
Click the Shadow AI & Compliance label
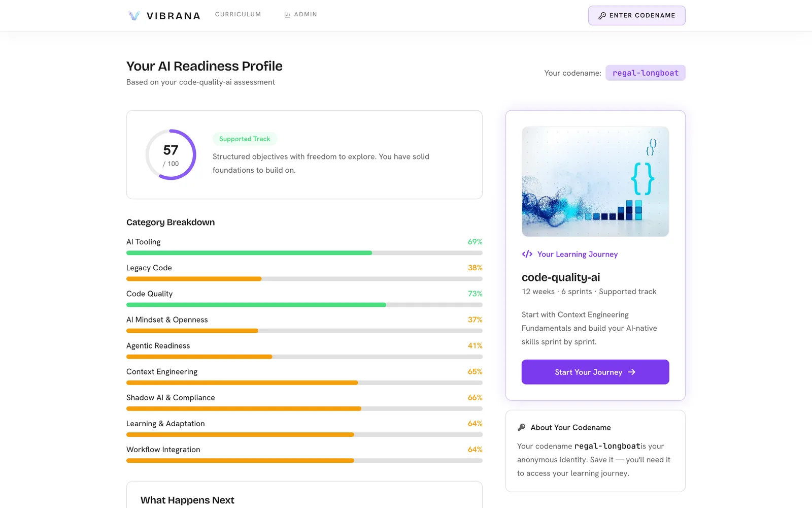point(171,398)
